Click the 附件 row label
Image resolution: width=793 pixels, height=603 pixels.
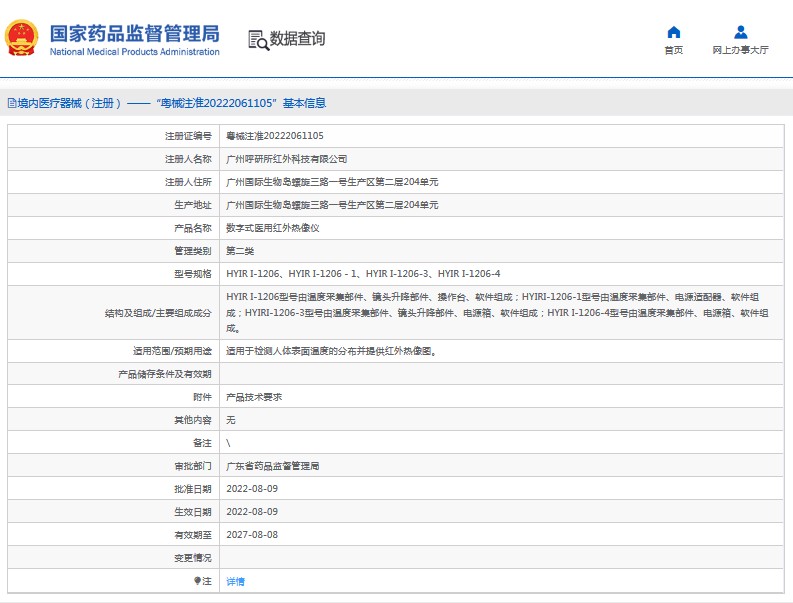click(202, 397)
